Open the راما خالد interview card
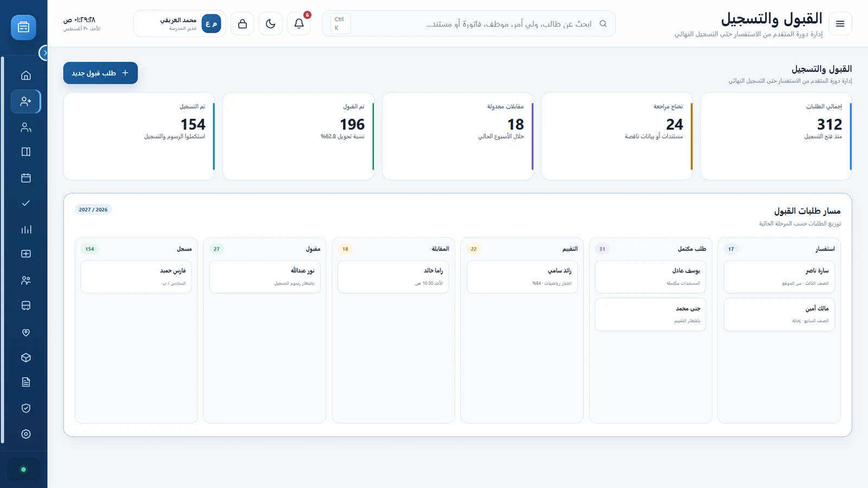Image resolution: width=868 pixels, height=488 pixels. tap(393, 277)
